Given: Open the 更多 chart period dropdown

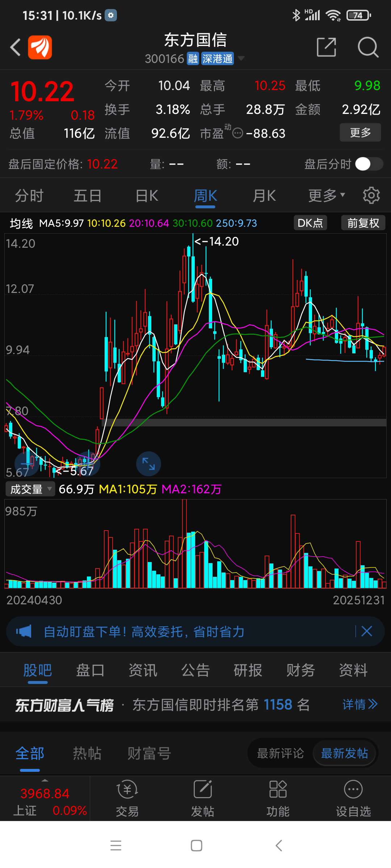Looking at the screenshot, I should [327, 196].
